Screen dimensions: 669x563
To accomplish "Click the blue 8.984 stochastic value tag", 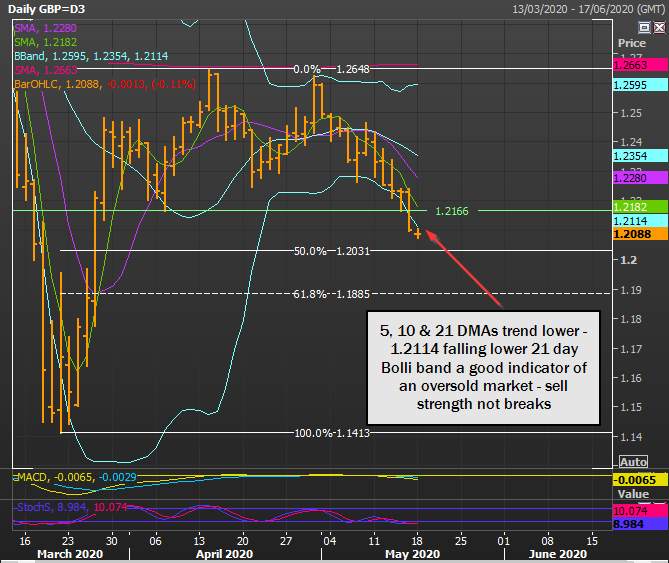I will (640, 524).
